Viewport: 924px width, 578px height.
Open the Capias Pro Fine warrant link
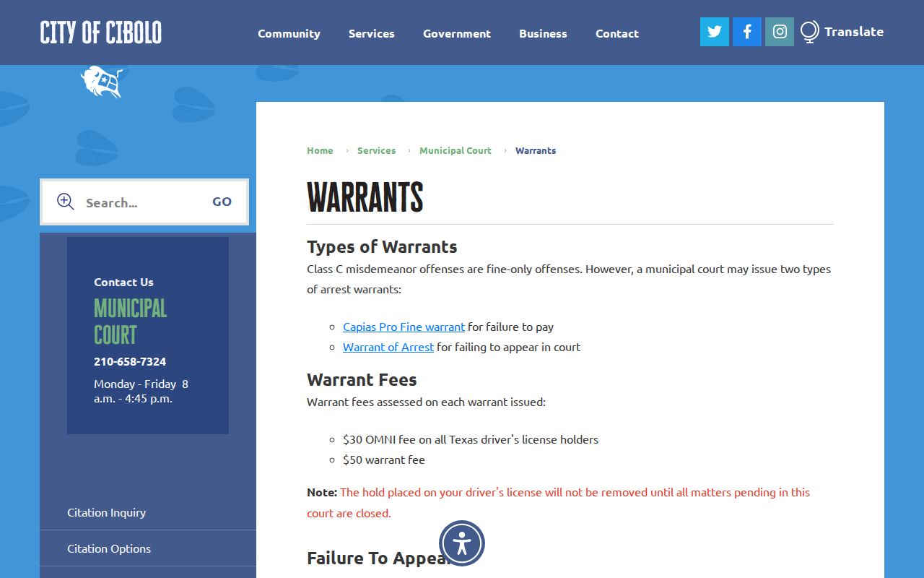click(x=404, y=327)
